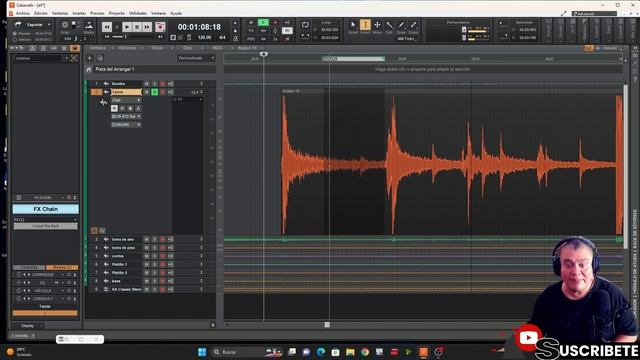Image resolution: width=640 pixels, height=360 pixels.
Task: Pick the Draw tool pencil icon
Action: (x=401, y=25)
